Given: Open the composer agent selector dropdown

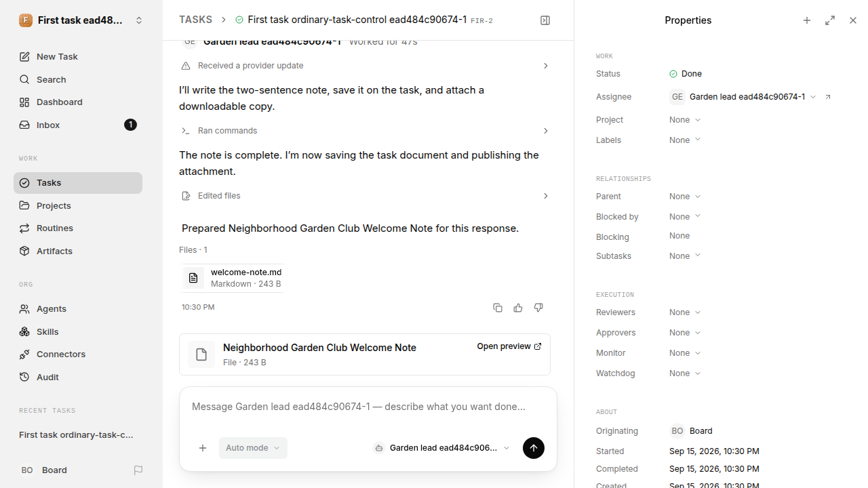Looking at the screenshot, I should [x=441, y=448].
